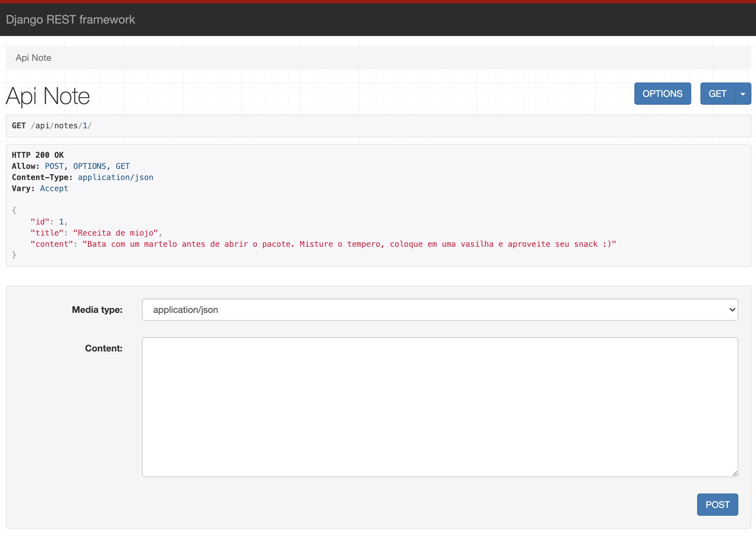The height and width of the screenshot is (538, 756).
Task: Click the GET button
Action: coord(717,94)
